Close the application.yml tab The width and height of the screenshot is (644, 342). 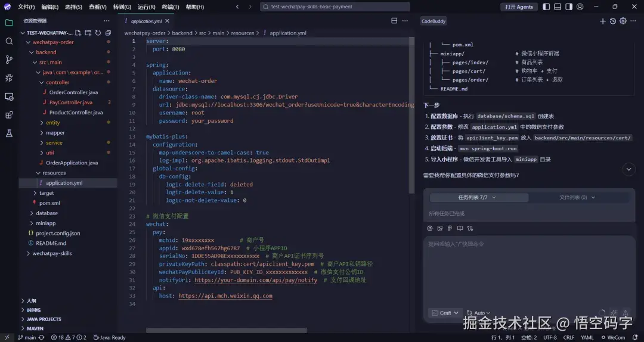(167, 21)
